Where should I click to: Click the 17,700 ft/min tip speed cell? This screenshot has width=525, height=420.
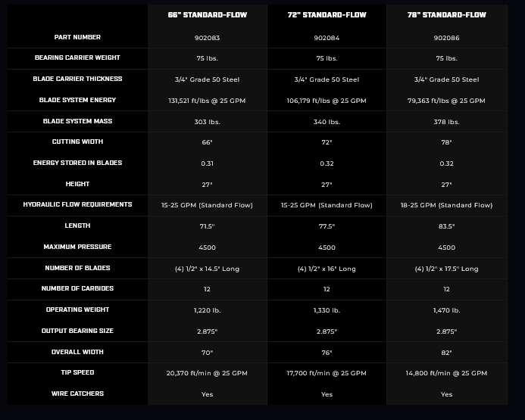[327, 373]
